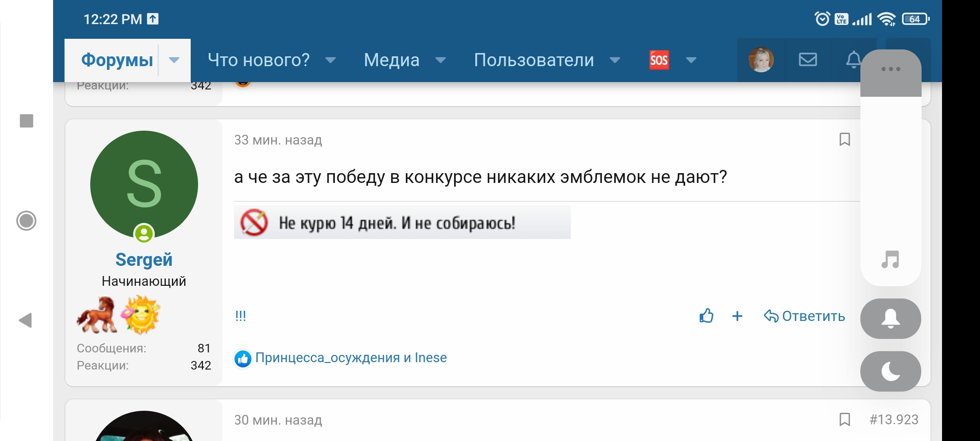Open the ellipsis overflow menu
980x441 pixels.
(891, 69)
